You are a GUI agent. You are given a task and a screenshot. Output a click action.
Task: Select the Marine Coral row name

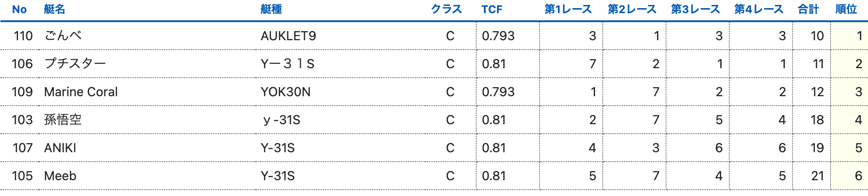pyautogui.click(x=81, y=92)
